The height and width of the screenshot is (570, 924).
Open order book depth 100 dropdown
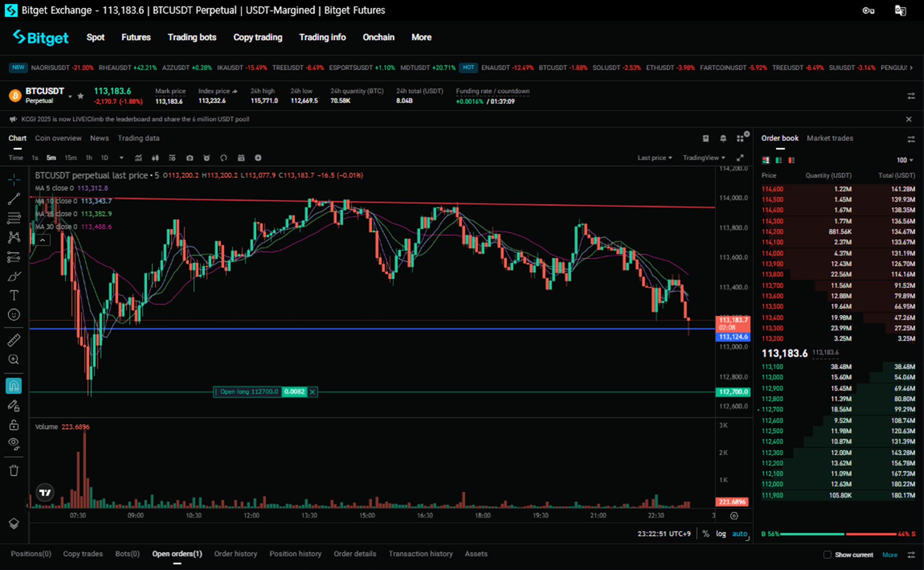pyautogui.click(x=905, y=161)
